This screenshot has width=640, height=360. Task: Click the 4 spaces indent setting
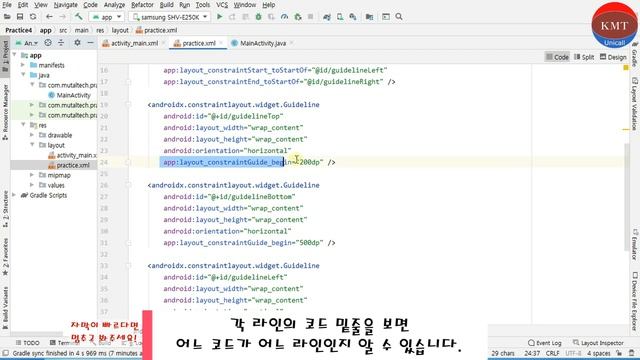tap(598, 353)
